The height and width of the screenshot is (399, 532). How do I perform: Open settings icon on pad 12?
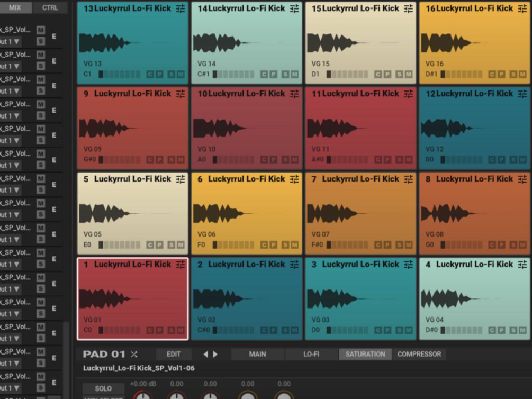coord(522,94)
